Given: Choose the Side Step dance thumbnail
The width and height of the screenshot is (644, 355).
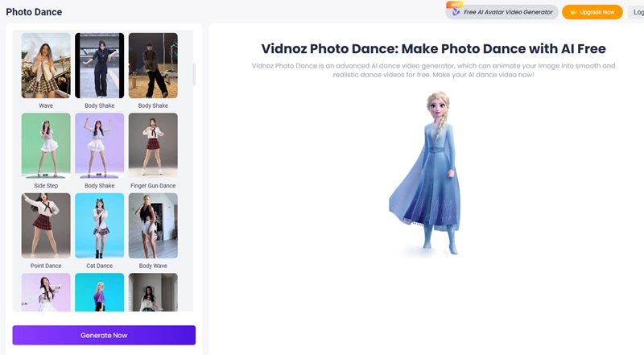Looking at the screenshot, I should point(46,146).
